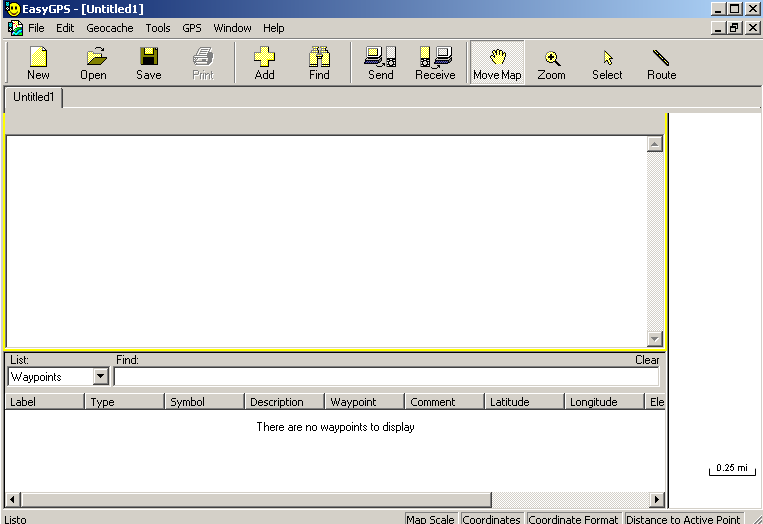763x524 pixels.
Task: Activate the Move Map hand tool
Action: (x=497, y=63)
